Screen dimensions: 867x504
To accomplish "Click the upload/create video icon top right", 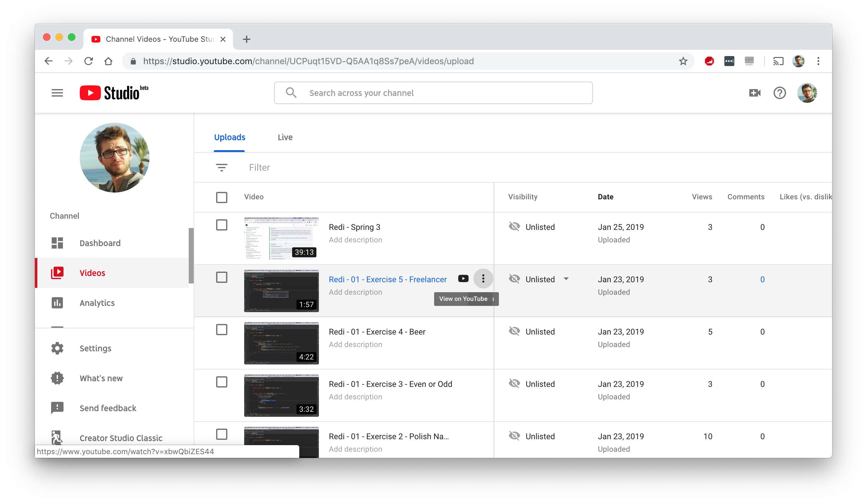I will point(754,93).
